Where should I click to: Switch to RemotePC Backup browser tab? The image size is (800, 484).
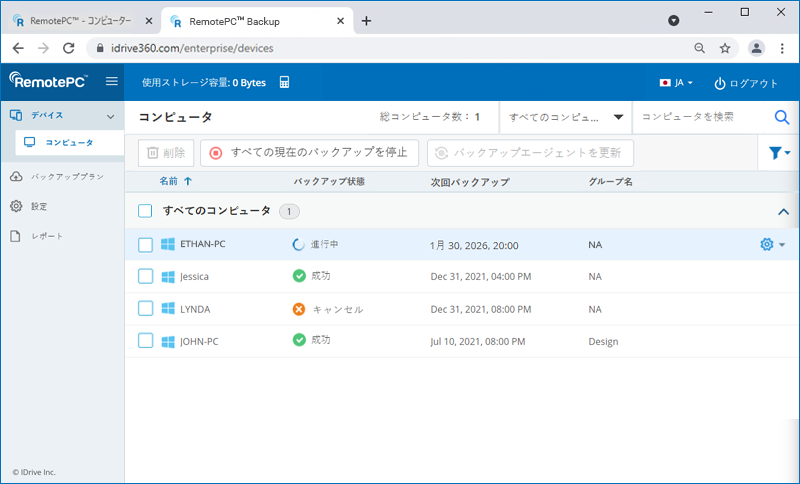[257, 21]
